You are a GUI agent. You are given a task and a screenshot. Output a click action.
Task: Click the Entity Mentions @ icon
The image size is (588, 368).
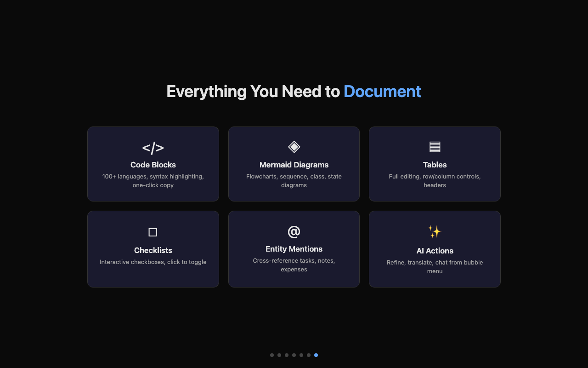coord(294,231)
